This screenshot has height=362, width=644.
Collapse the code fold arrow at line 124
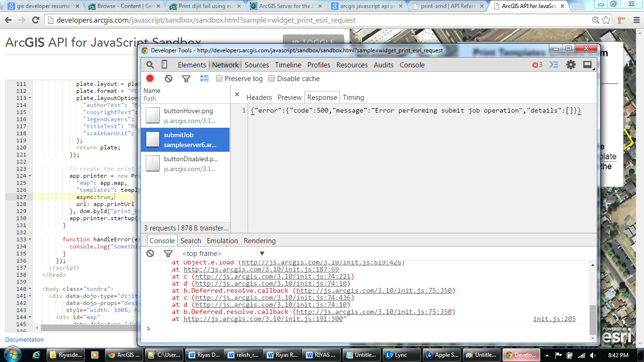click(x=31, y=176)
